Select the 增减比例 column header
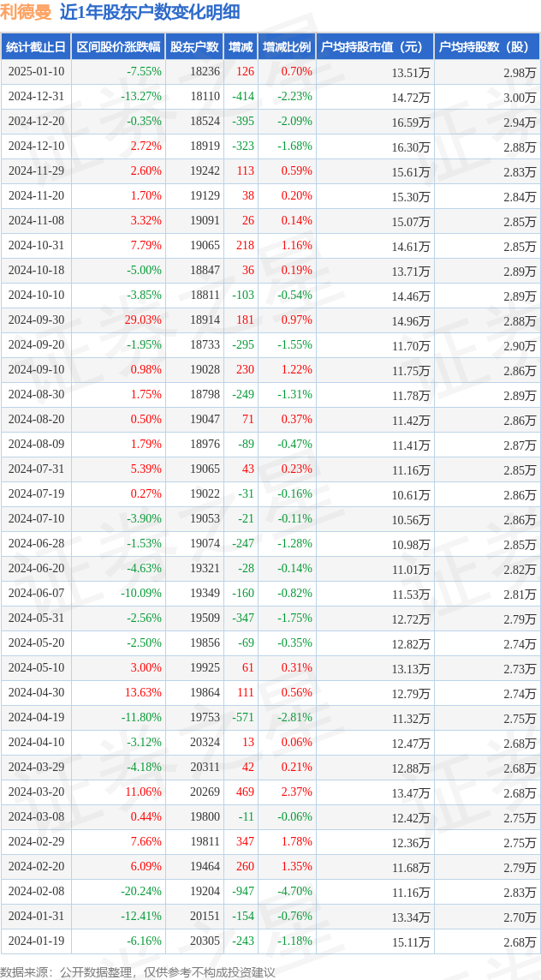541x980 pixels. [x=287, y=46]
